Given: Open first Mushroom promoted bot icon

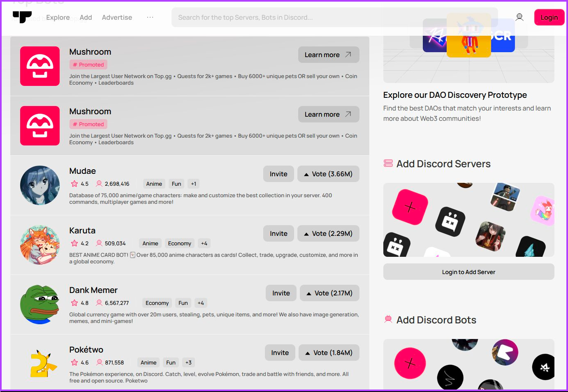Looking at the screenshot, I should [x=40, y=66].
